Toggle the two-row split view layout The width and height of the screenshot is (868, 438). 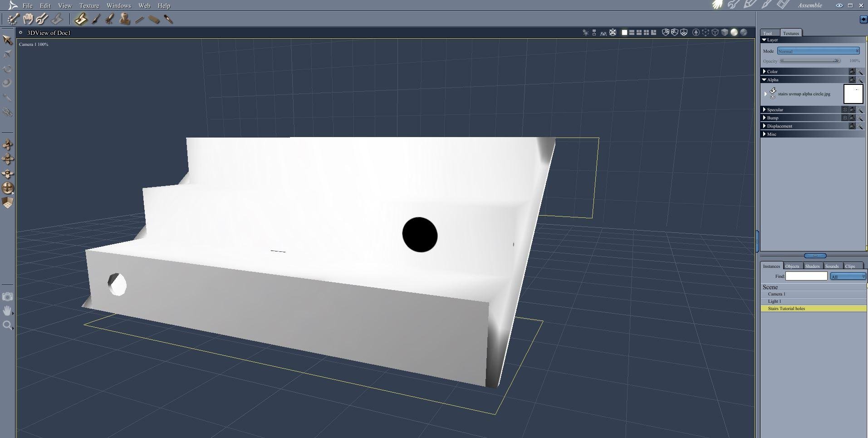[632, 33]
